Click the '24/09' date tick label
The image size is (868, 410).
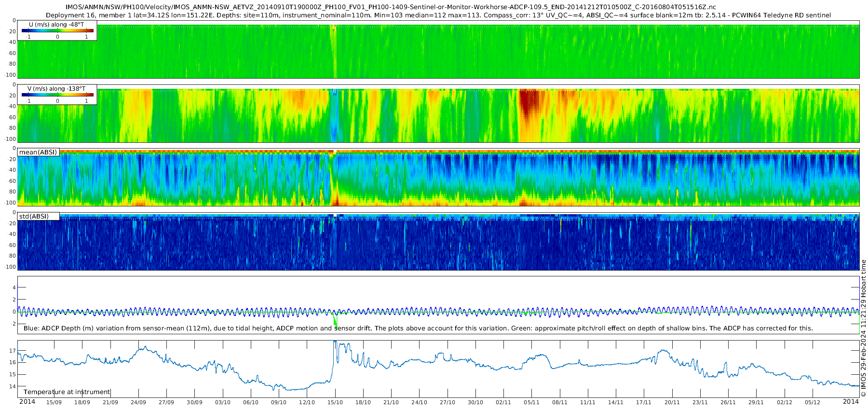pyautogui.click(x=138, y=402)
